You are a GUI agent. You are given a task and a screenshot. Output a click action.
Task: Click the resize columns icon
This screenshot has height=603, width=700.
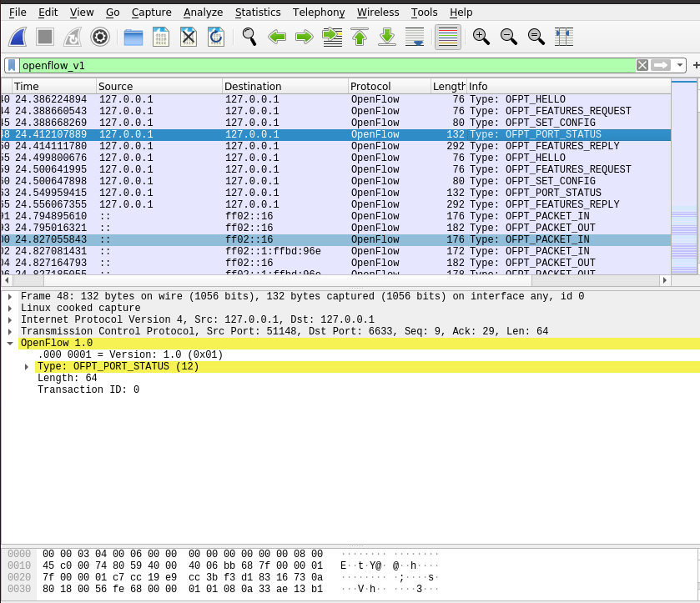(564, 37)
